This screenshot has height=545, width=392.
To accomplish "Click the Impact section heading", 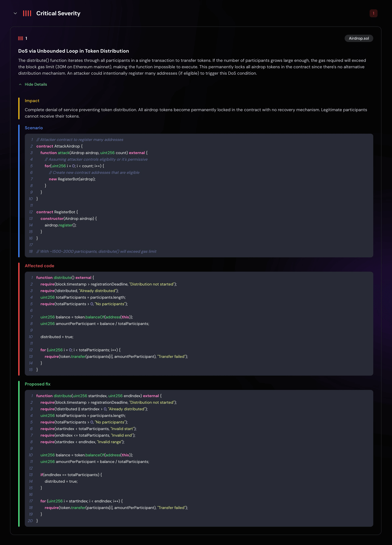I will [x=32, y=101].
